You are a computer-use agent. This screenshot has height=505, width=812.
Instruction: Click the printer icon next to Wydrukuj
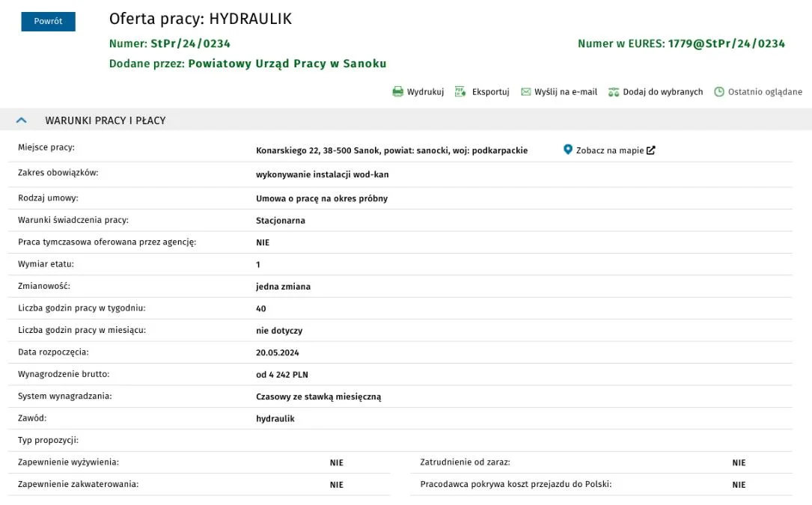(x=397, y=92)
